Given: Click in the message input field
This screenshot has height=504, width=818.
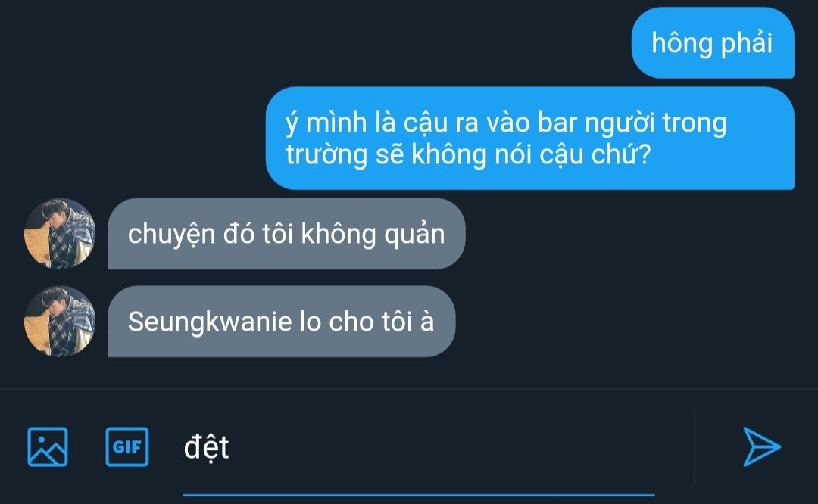Looking at the screenshot, I should (418, 448).
